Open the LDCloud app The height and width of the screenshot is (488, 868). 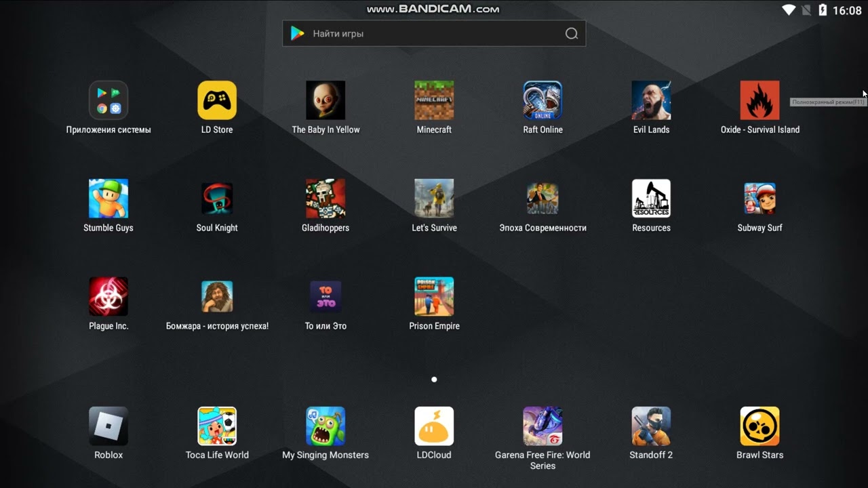[434, 426]
